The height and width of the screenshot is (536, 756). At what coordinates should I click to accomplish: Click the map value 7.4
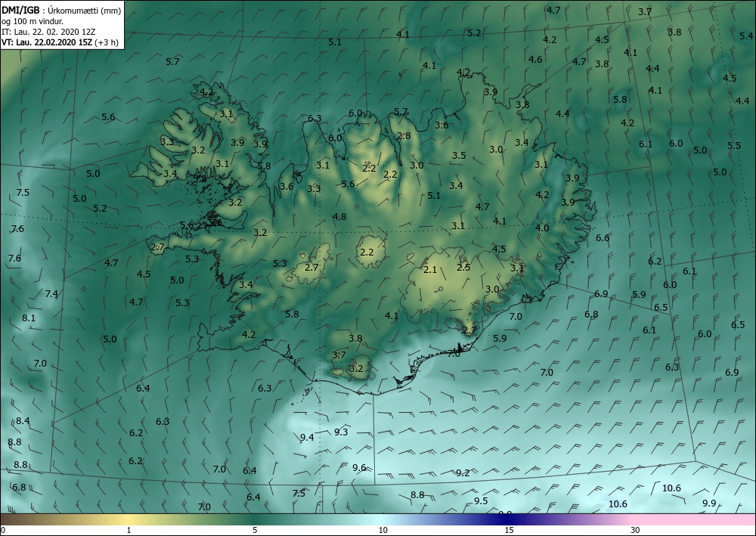point(51,293)
